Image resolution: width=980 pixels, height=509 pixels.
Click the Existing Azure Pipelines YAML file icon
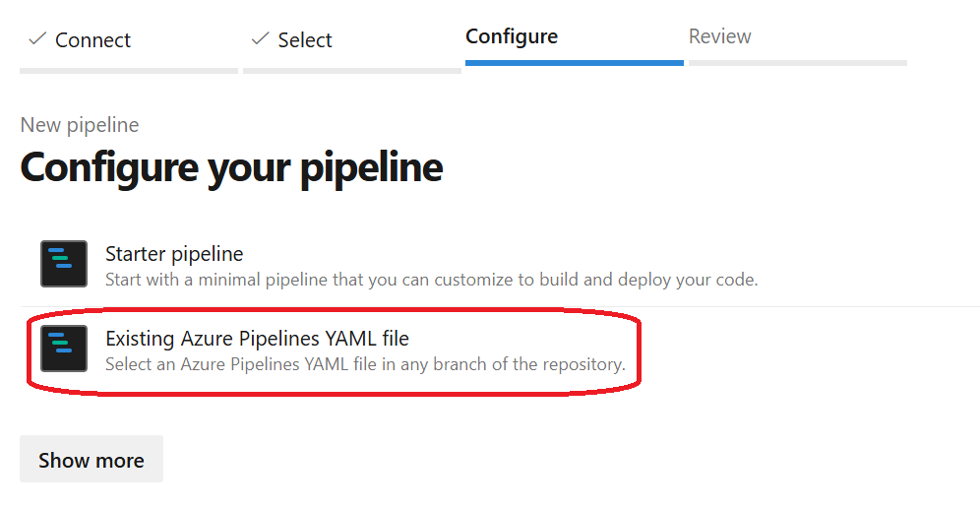click(x=64, y=349)
